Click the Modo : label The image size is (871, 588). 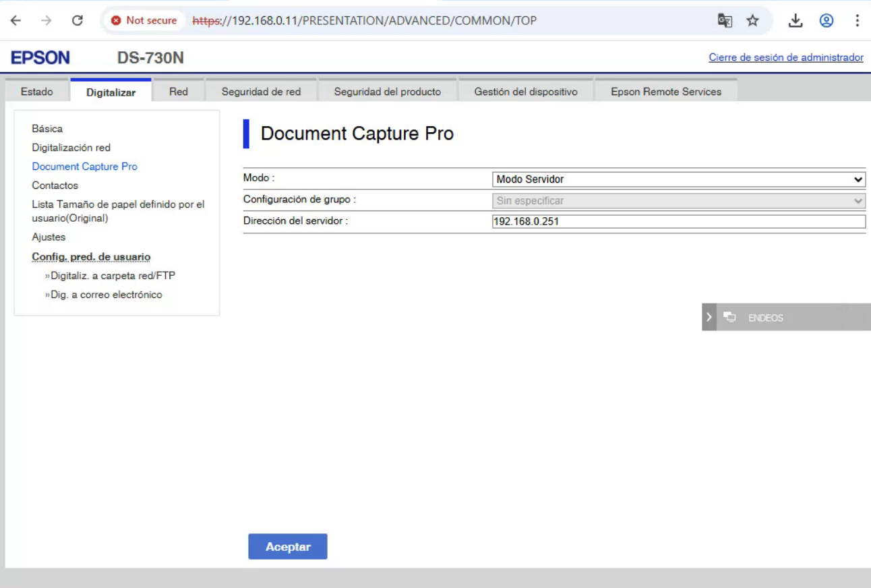pos(259,178)
